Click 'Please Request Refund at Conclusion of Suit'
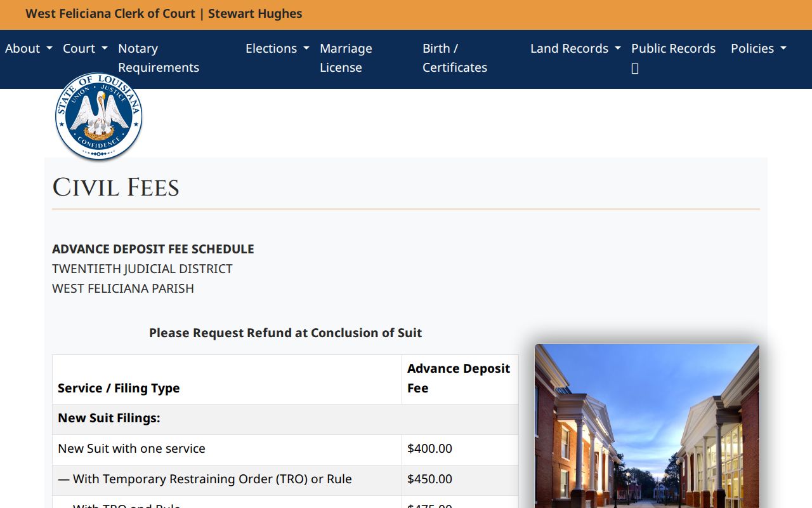Viewport: 812px width, 508px height. [x=285, y=333]
